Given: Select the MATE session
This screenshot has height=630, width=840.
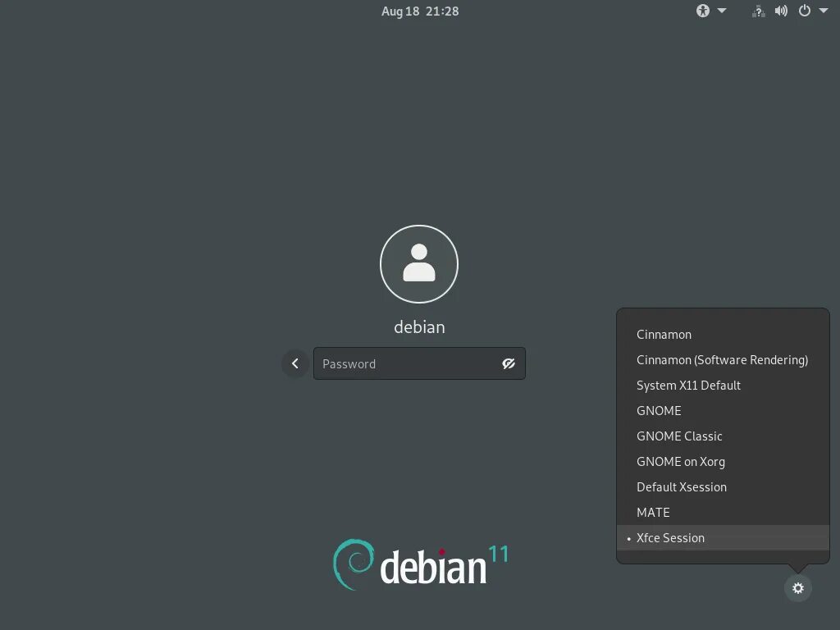Looking at the screenshot, I should click(723, 513).
